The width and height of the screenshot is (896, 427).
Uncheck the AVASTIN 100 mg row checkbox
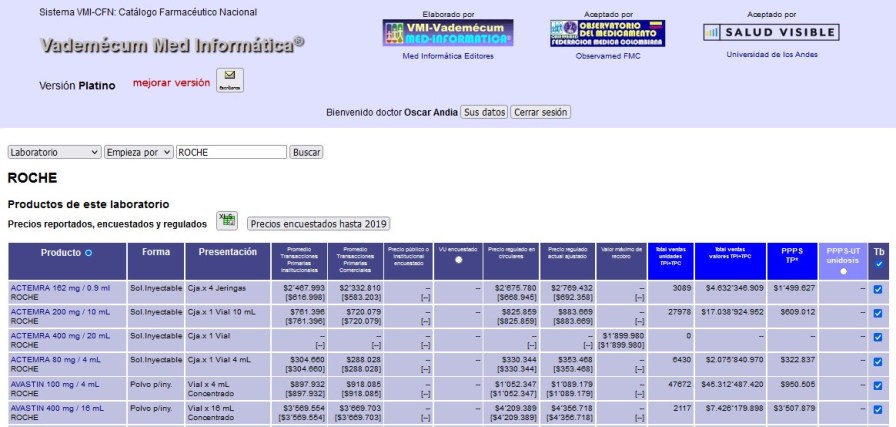click(x=878, y=385)
